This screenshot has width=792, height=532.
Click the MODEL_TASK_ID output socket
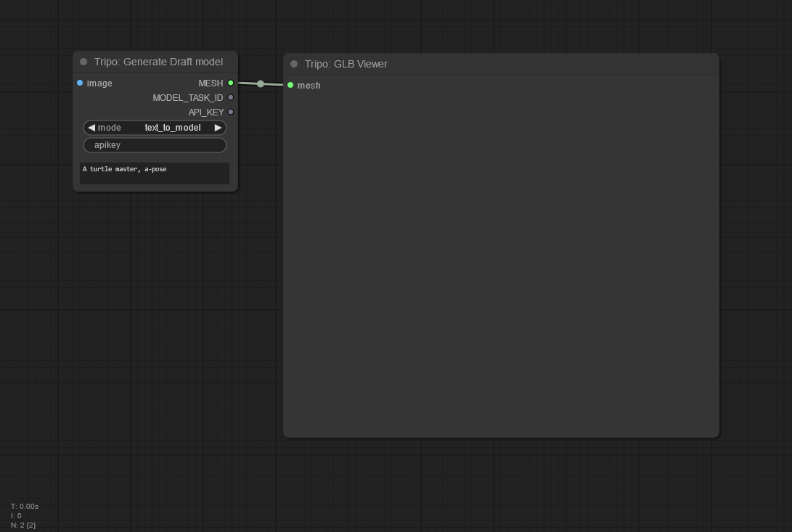click(231, 97)
